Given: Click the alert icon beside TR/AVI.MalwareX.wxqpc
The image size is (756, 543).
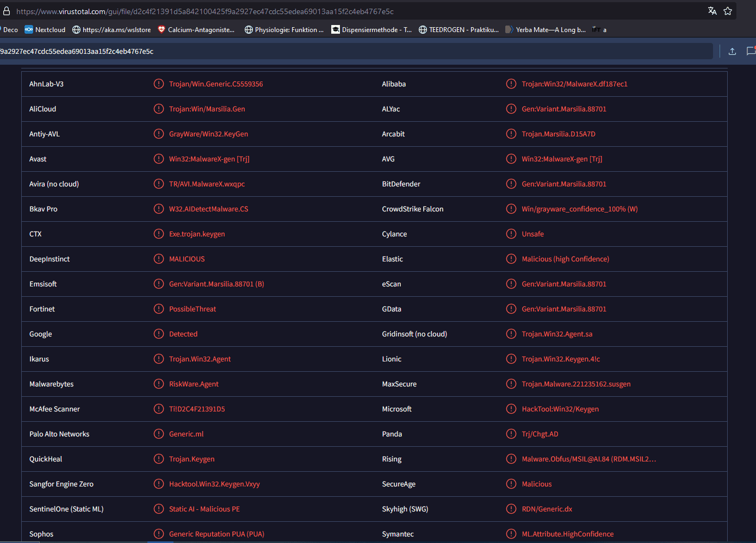Looking at the screenshot, I should point(159,184).
